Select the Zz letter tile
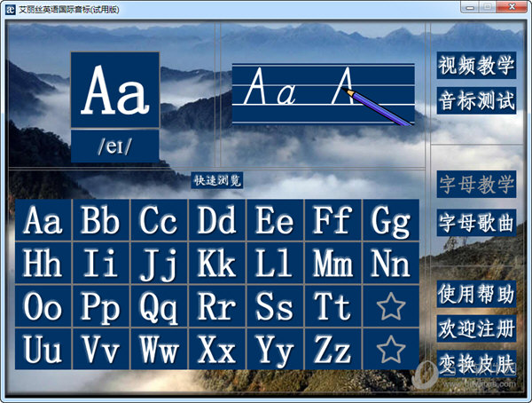Screen dimensions: 532x403 (x=332, y=349)
